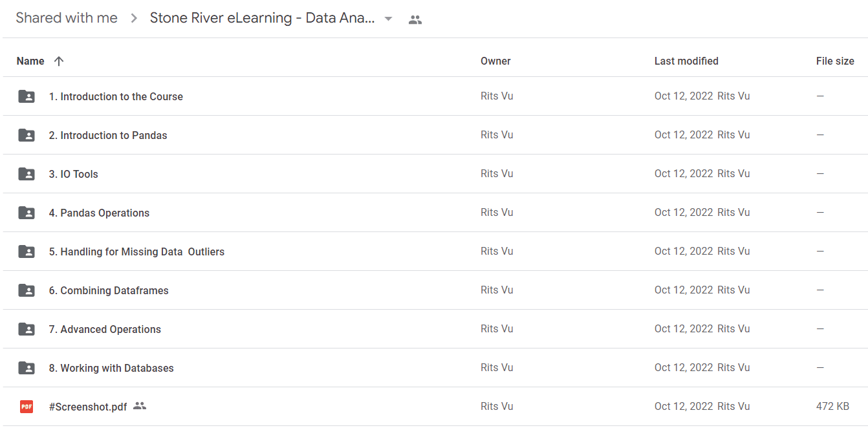The width and height of the screenshot is (868, 428).
Task: Click the shared folder icon for IO Tools
Action: click(27, 174)
